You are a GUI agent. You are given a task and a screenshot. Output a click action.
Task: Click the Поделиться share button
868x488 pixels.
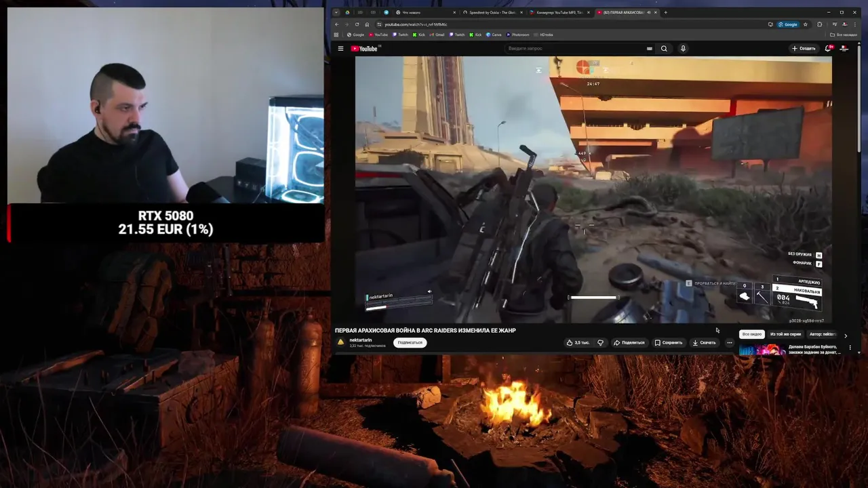point(629,342)
